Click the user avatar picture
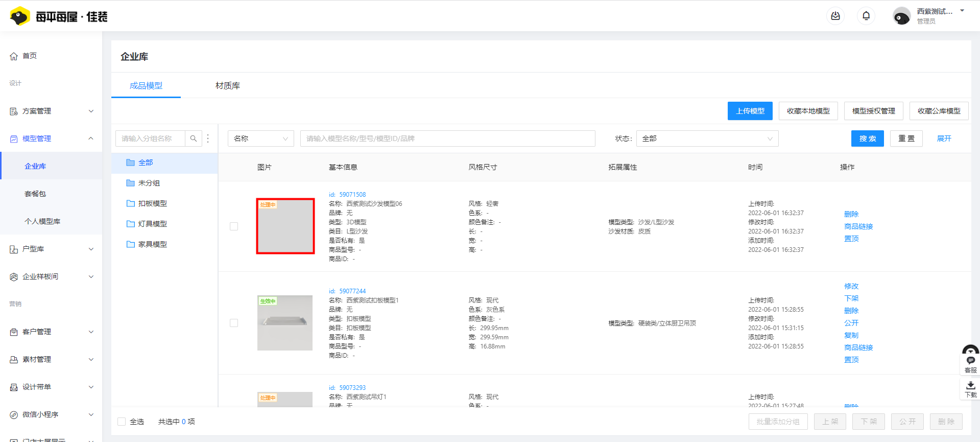980x442 pixels. coord(901,16)
